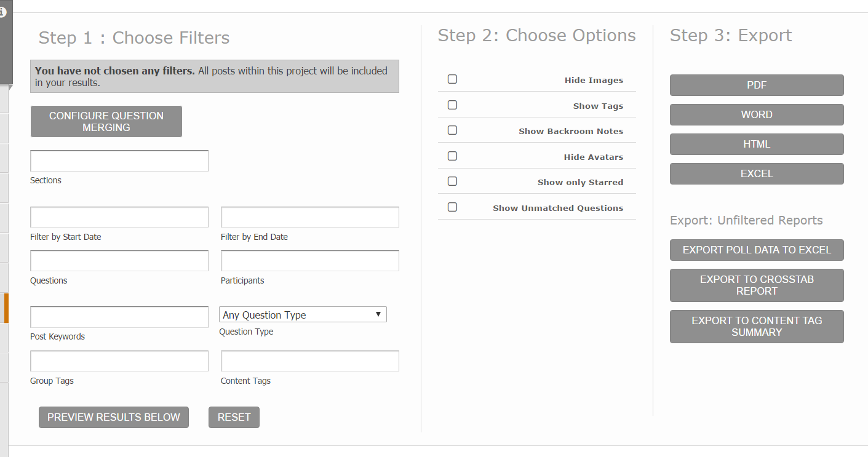Enable Show only Starred

[x=452, y=181]
